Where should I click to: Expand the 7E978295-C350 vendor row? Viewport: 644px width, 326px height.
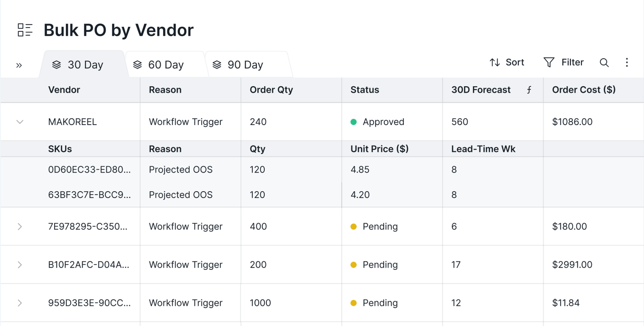click(20, 227)
